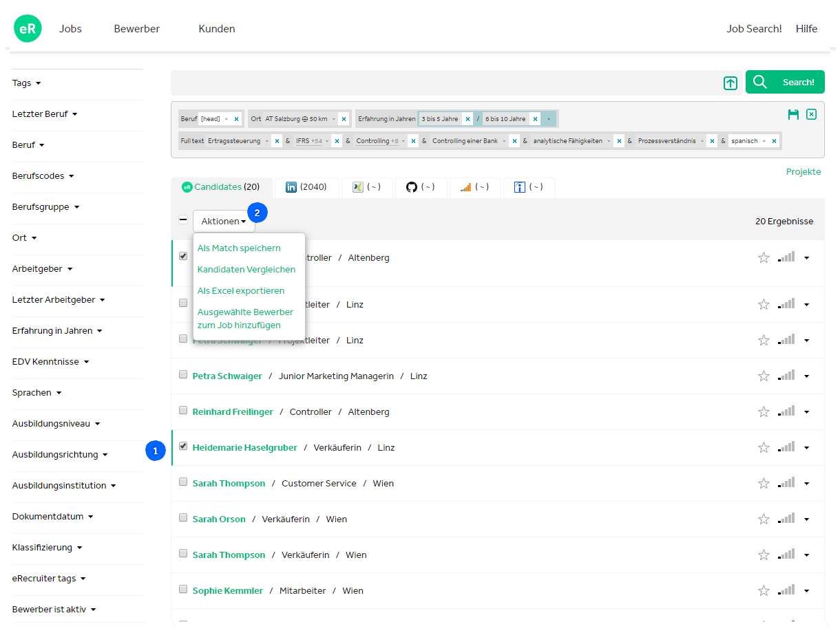Toggle the select-all checkbox next to Aktionen

pyautogui.click(x=183, y=220)
